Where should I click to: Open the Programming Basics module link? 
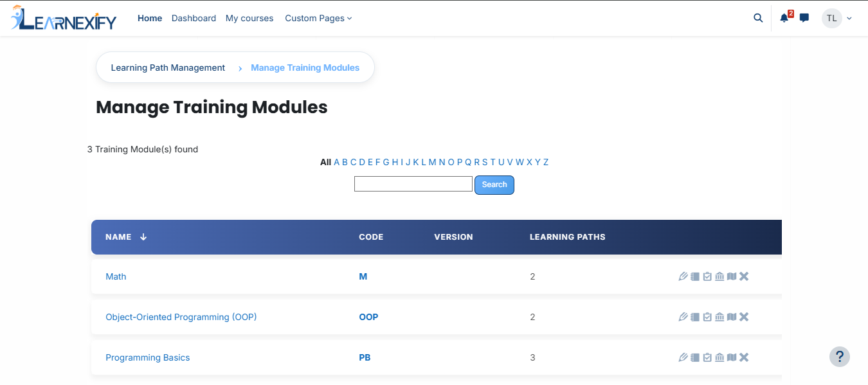tap(148, 357)
